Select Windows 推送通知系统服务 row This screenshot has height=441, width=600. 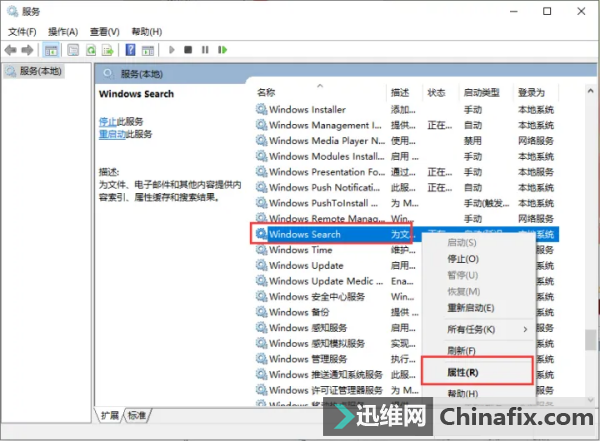pos(337,374)
